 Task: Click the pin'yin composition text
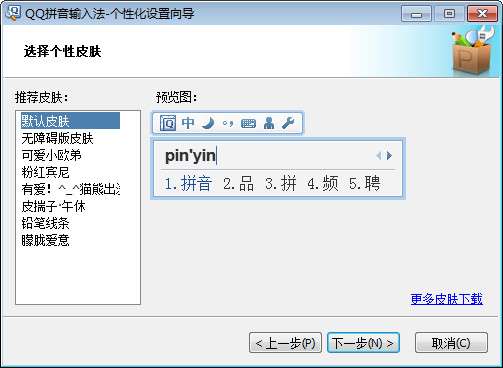coord(191,156)
